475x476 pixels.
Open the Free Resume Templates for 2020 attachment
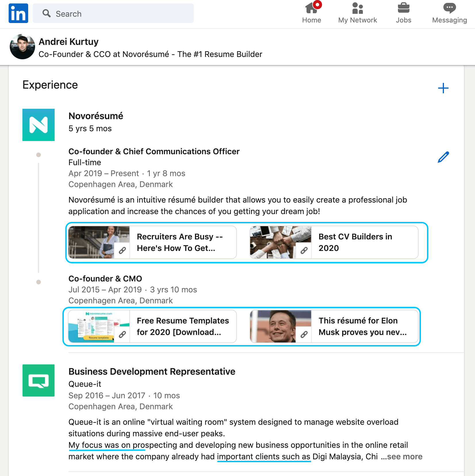(183, 326)
